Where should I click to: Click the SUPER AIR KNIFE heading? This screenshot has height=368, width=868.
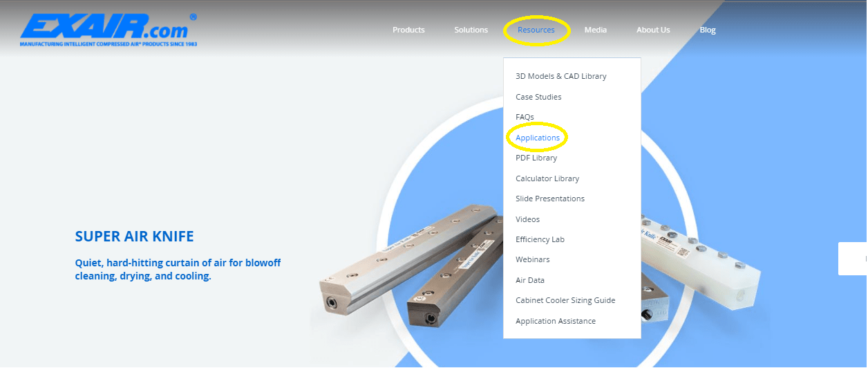[x=134, y=237]
